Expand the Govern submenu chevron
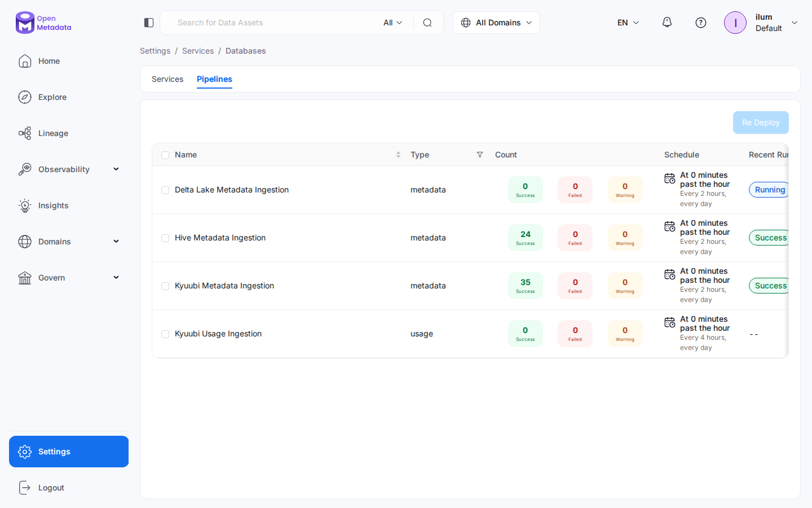Screen dimensions: 812x508 [116, 278]
